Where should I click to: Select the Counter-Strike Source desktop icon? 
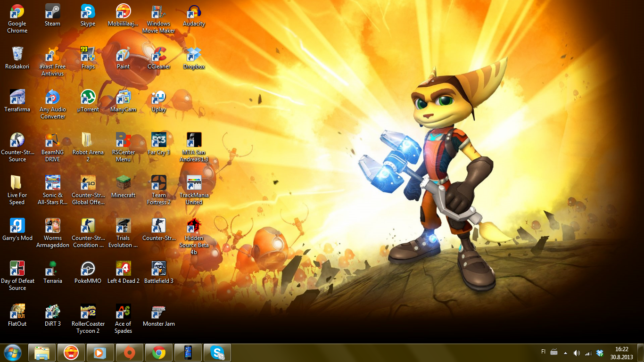(x=17, y=148)
